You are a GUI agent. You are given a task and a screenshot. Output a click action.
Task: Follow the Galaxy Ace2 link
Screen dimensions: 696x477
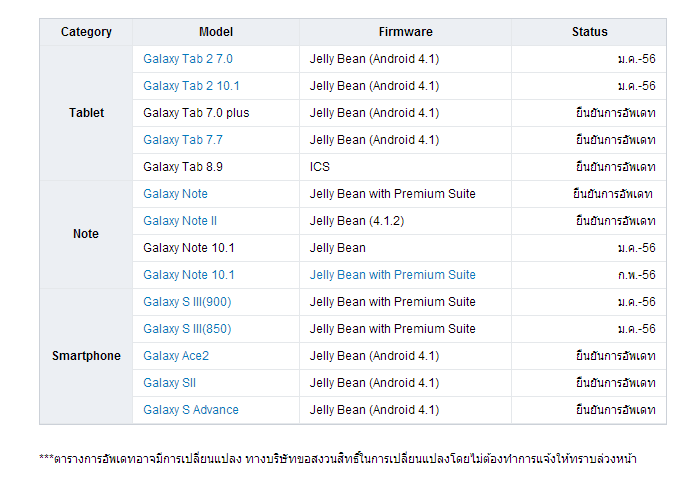pos(176,356)
